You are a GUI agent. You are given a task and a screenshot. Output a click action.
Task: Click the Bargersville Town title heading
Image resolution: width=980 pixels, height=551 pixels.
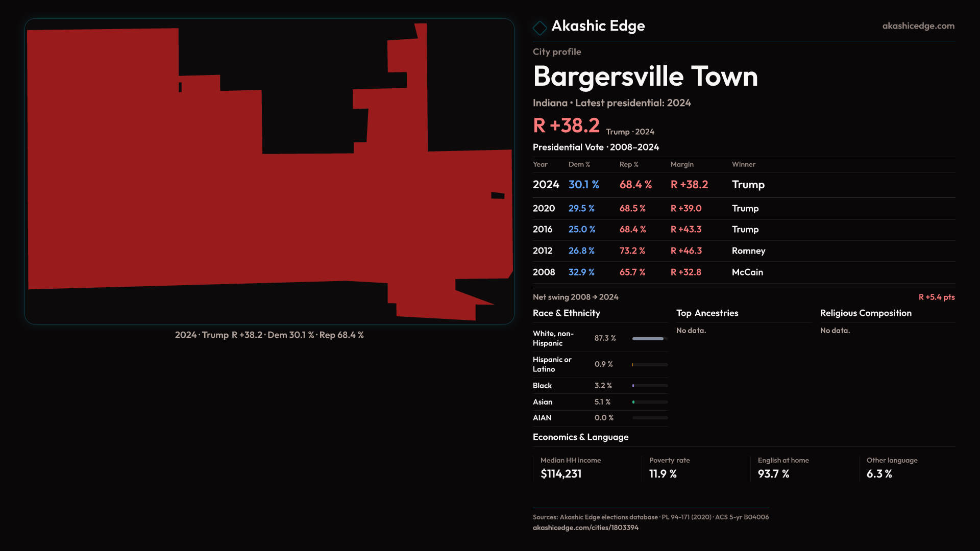click(x=645, y=77)
